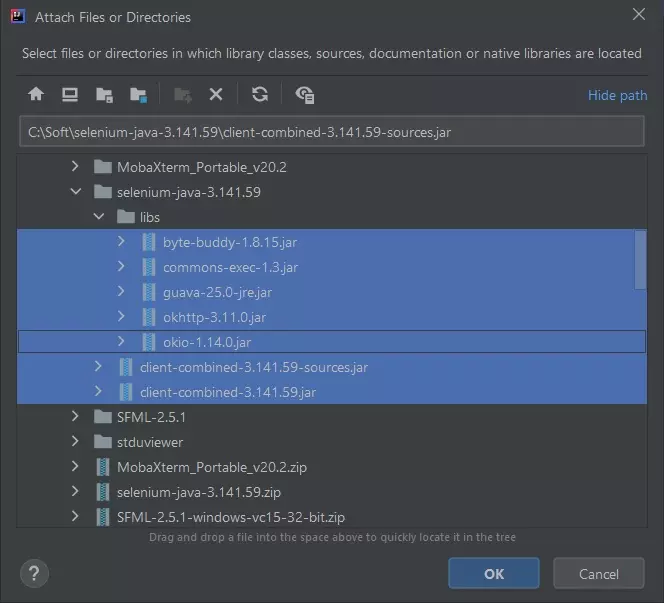Select client-combined-3.141.59.jar row

point(332,392)
